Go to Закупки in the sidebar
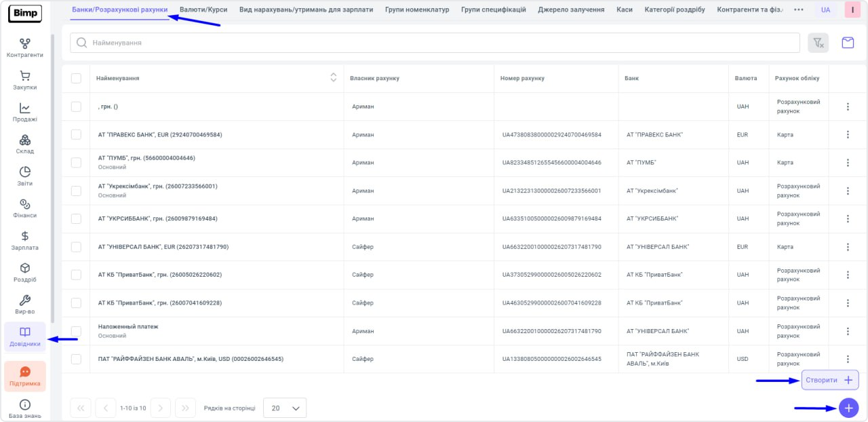 click(x=25, y=80)
